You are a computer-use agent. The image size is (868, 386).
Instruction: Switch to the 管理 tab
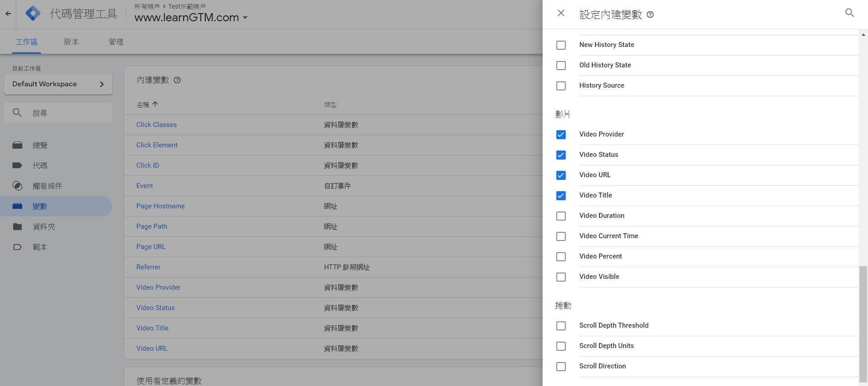(116, 42)
